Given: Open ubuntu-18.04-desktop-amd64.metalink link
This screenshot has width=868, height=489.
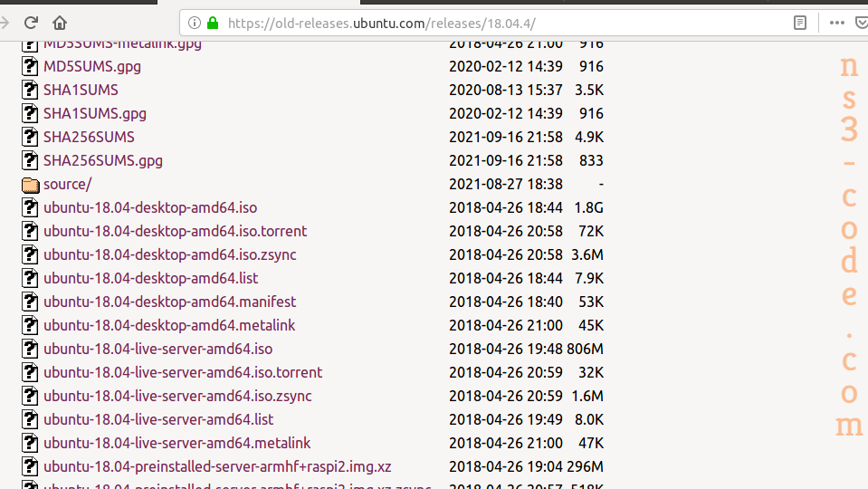Looking at the screenshot, I should 169,325.
